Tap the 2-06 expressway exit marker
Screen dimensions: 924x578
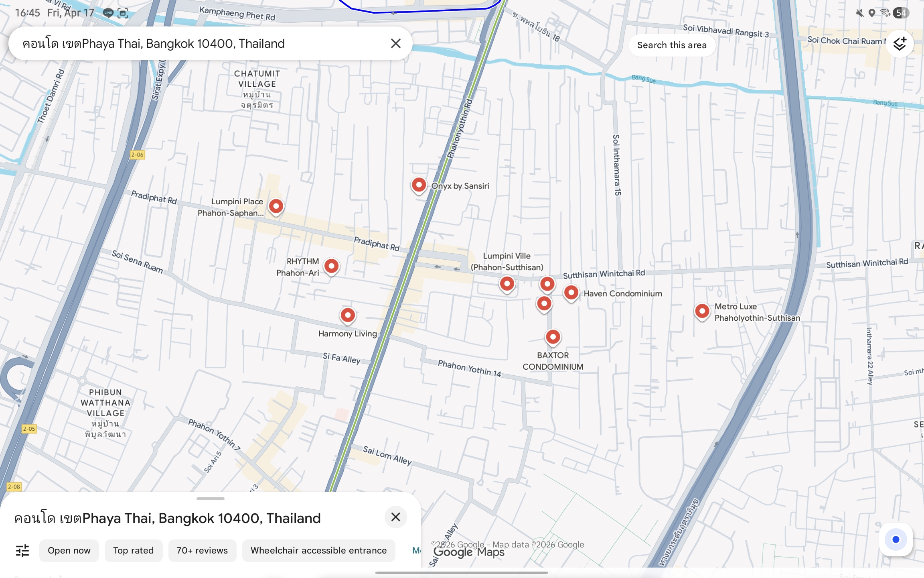[x=137, y=155]
